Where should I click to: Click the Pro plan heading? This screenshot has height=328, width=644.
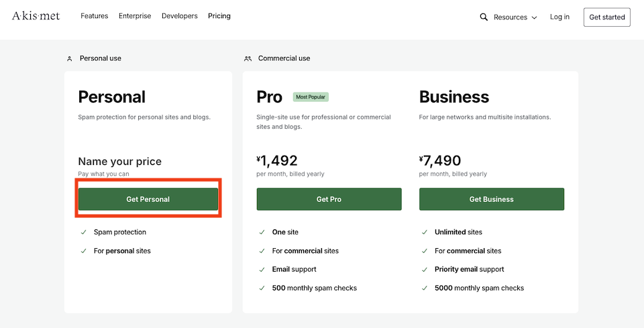point(270,97)
